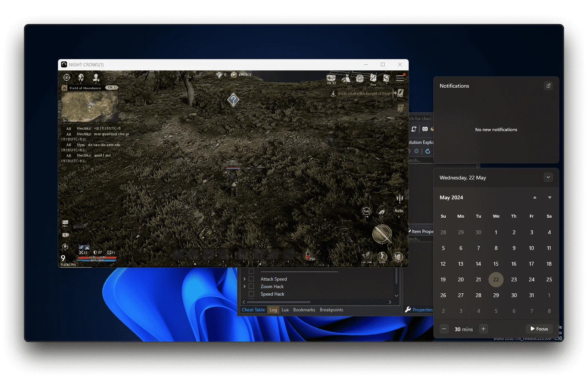Click the May 2024 month header
Viewport: 588px width, 378px height.
pos(451,197)
